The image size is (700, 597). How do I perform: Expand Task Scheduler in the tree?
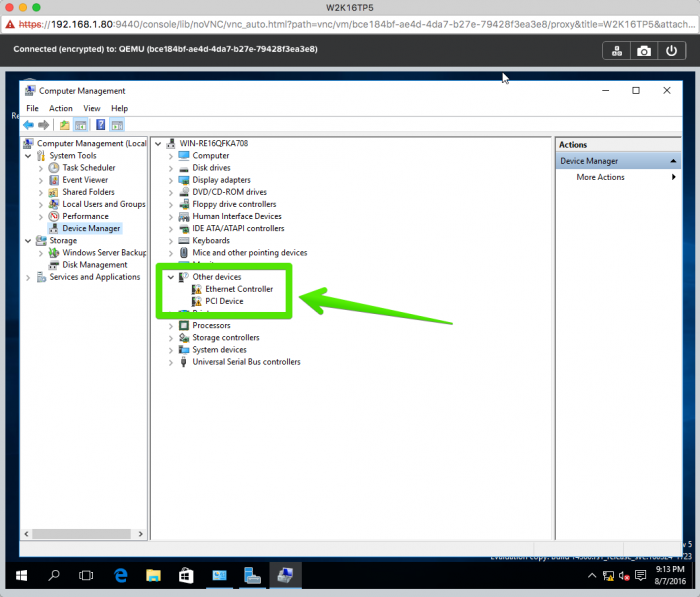coord(41,168)
